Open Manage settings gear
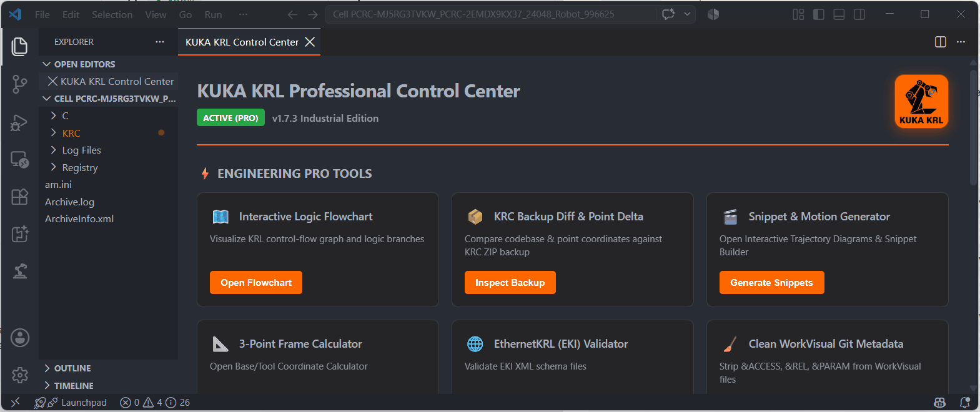Image resolution: width=980 pixels, height=412 pixels. pyautogui.click(x=20, y=375)
